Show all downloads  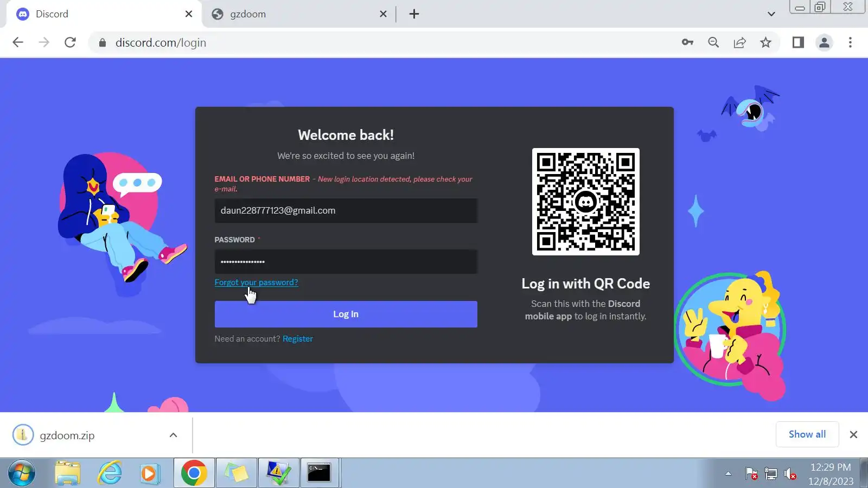[807, 434]
